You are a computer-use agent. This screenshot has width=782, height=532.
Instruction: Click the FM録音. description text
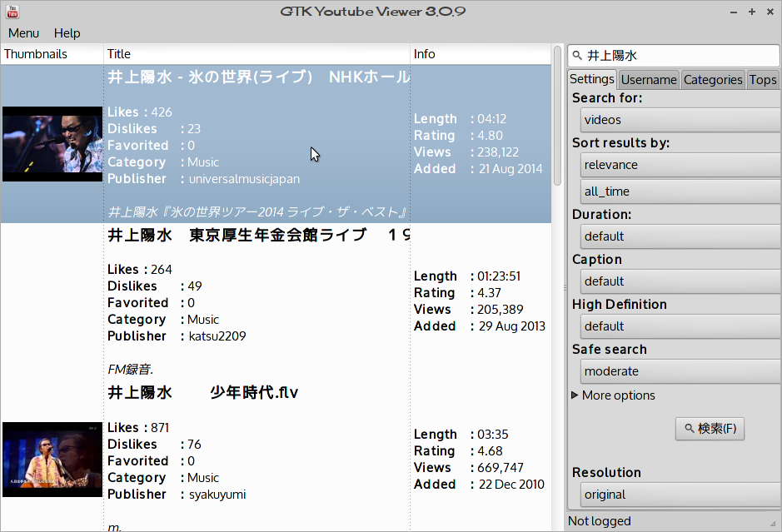130,370
